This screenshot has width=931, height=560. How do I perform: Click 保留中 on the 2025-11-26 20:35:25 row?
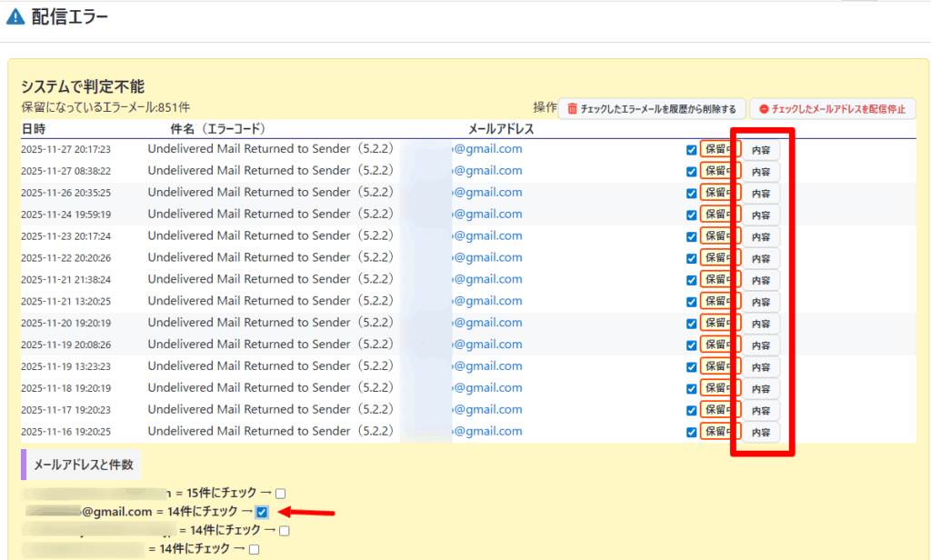tap(719, 193)
